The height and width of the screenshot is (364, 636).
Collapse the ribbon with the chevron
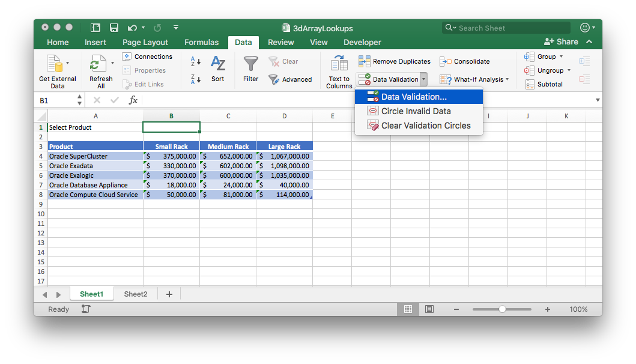589,42
